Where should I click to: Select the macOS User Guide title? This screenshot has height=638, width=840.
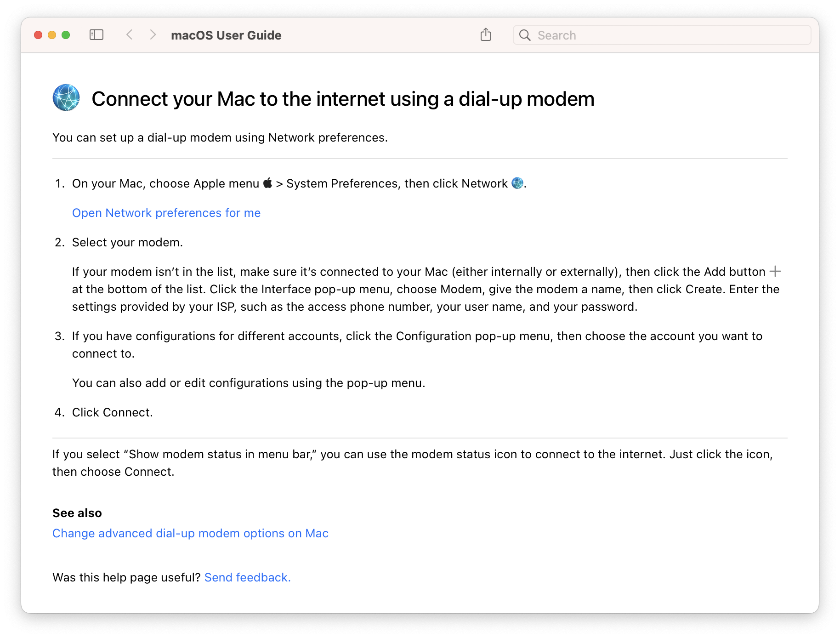[226, 35]
